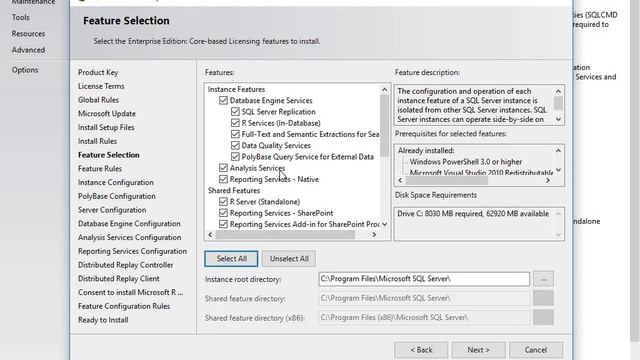640x360 pixels.
Task: Proceed with the Next button
Action: pyautogui.click(x=478, y=350)
